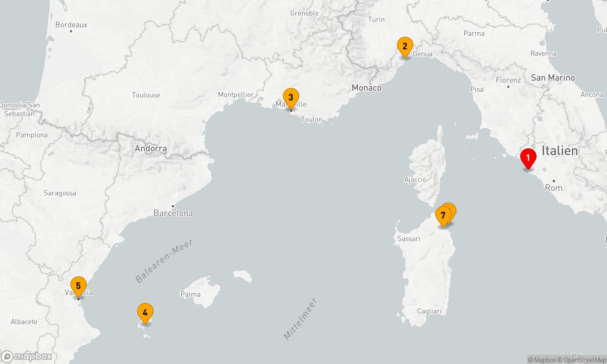
Task: Select orange marker 2 near Genua
Action: [405, 46]
